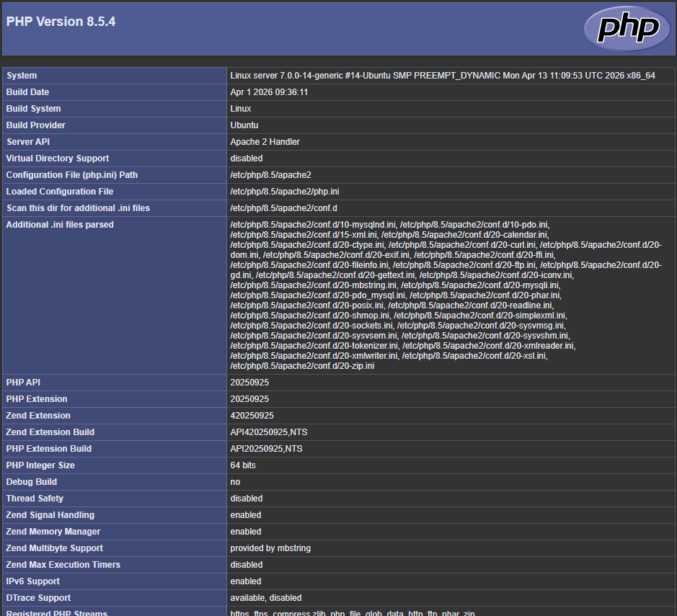Select the 64 bits value
Image resolution: width=677 pixels, height=616 pixels.
(x=243, y=465)
